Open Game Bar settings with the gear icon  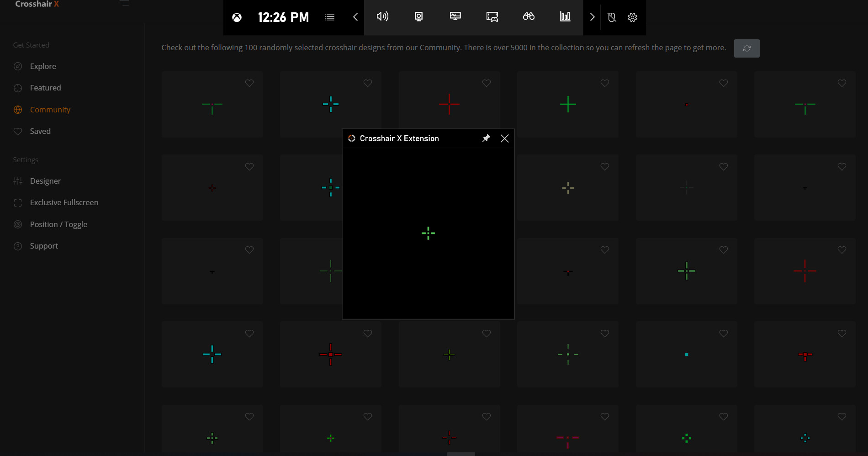click(632, 17)
